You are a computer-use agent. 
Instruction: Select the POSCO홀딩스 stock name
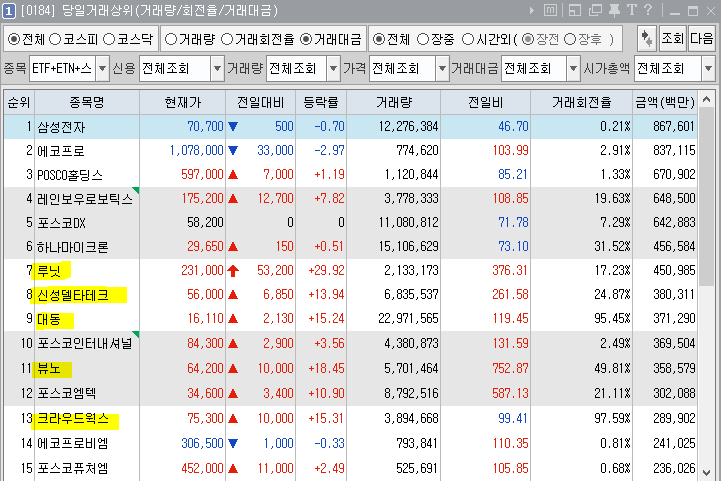coord(70,175)
